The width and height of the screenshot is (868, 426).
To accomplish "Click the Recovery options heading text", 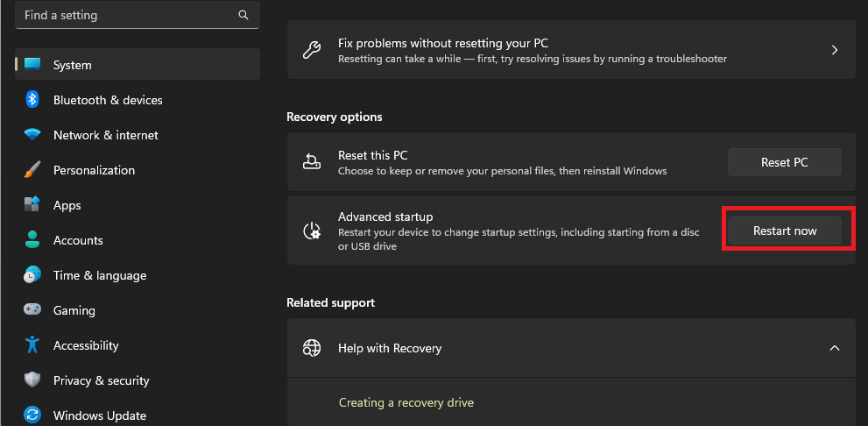I will [x=335, y=117].
